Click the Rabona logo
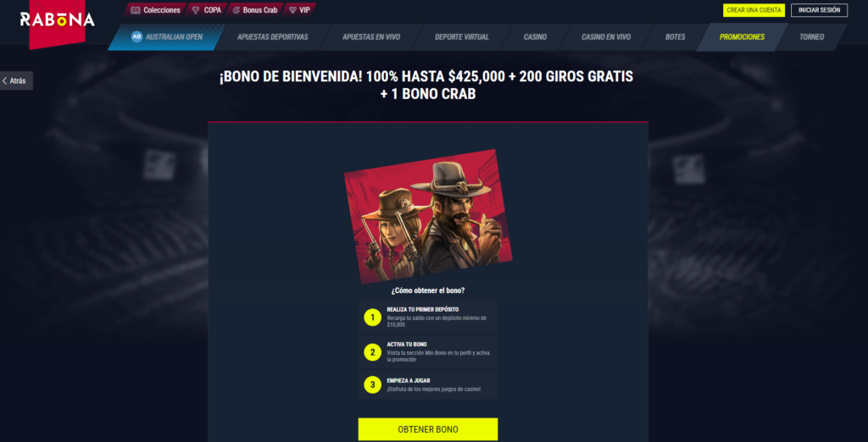Image resolution: width=868 pixels, height=442 pixels. point(57,20)
